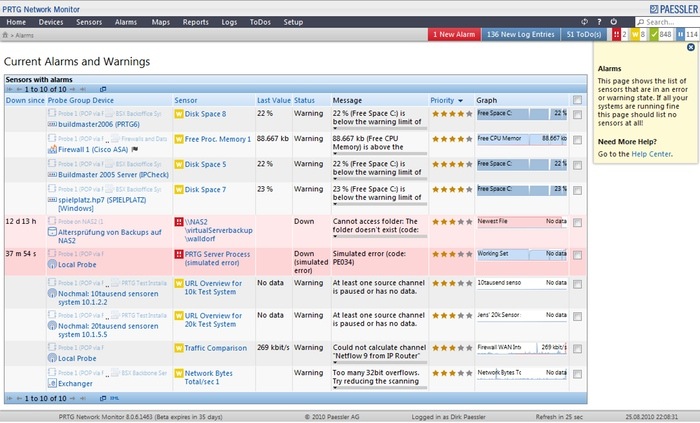Expand the message for the Disk Space 5 row

380,179
